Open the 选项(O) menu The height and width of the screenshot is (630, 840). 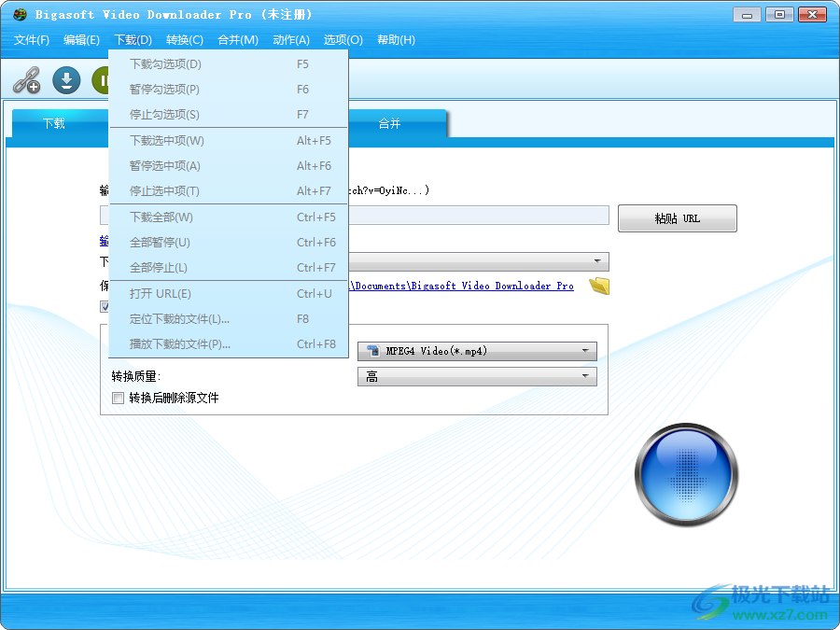pos(343,40)
